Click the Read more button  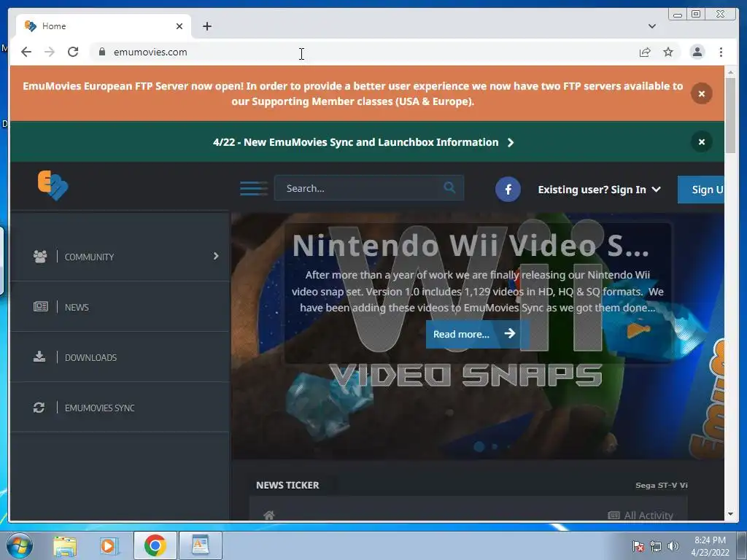pyautogui.click(x=477, y=334)
